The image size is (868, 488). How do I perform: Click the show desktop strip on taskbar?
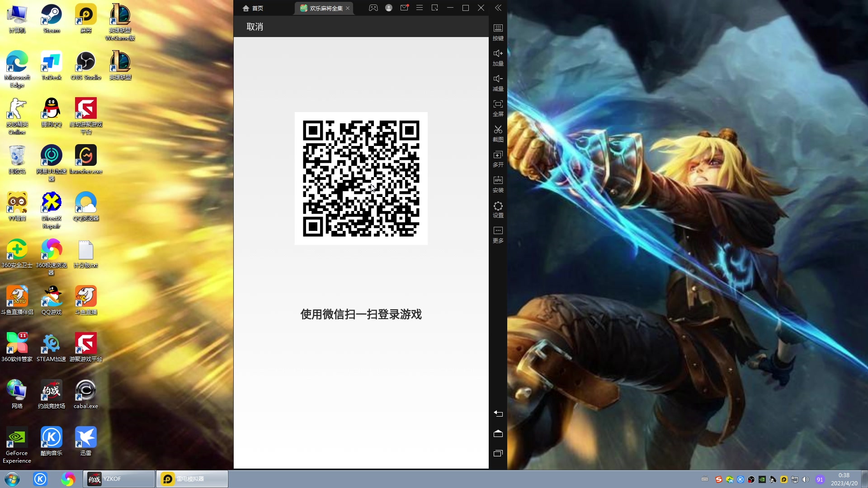(864, 479)
